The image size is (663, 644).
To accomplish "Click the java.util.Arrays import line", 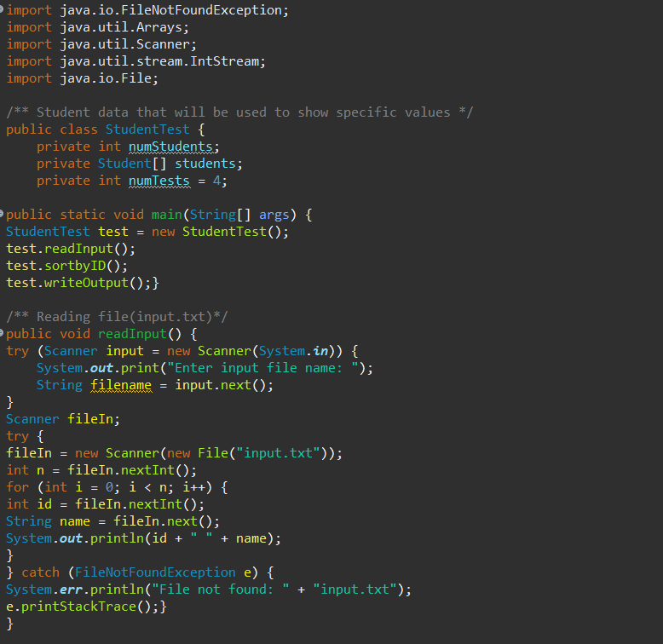I will coord(98,27).
